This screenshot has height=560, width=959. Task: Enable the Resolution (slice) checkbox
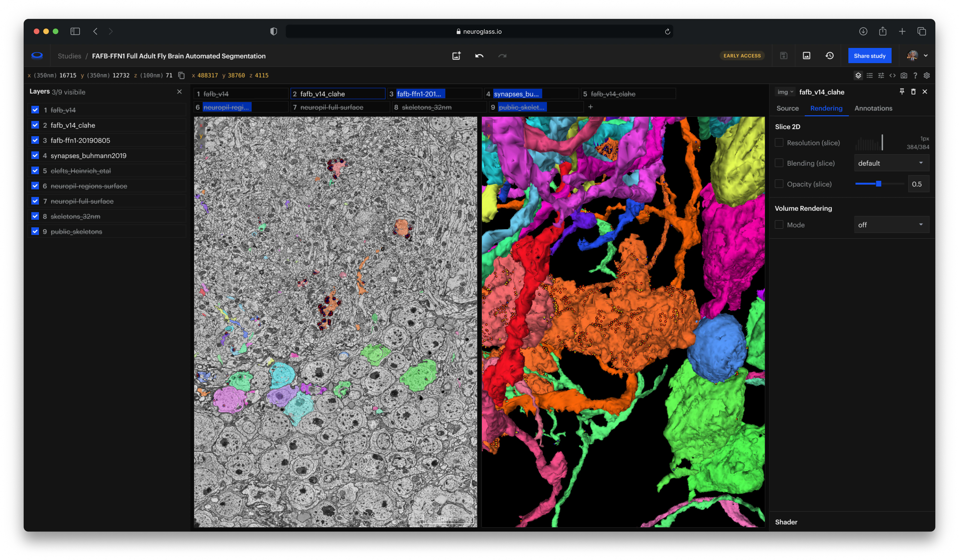pos(779,143)
